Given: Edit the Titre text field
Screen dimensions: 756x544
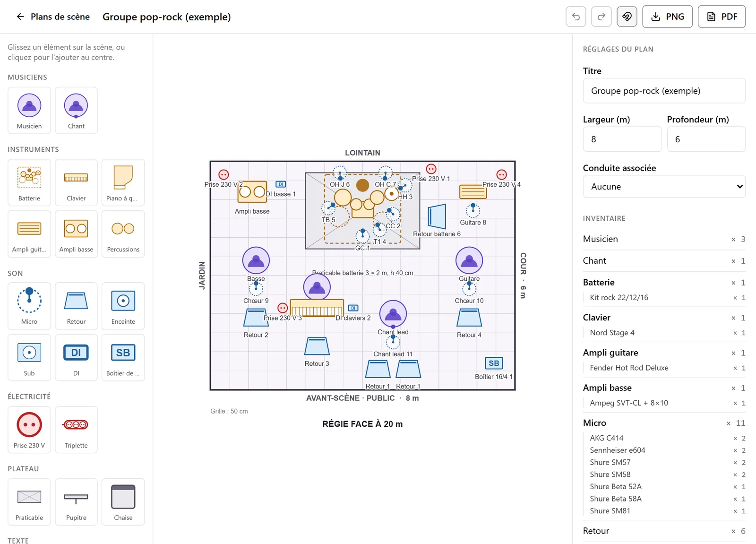Looking at the screenshot, I should click(x=664, y=91).
